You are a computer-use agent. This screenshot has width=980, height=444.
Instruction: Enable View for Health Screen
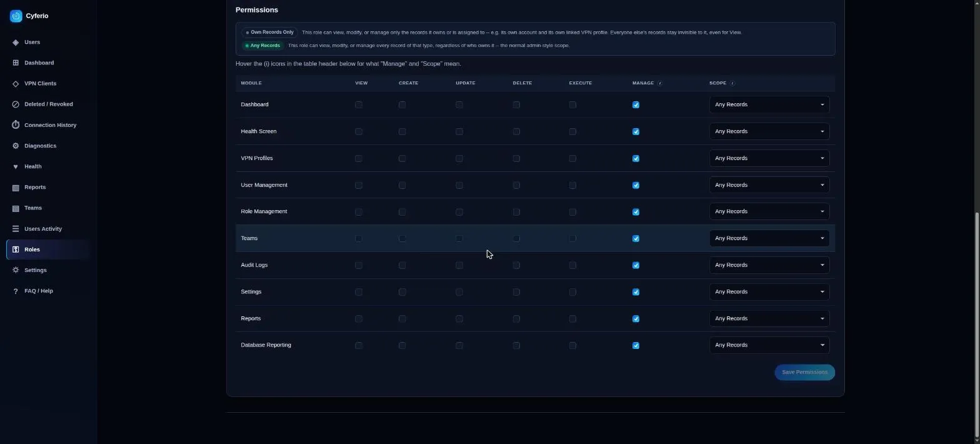(359, 132)
